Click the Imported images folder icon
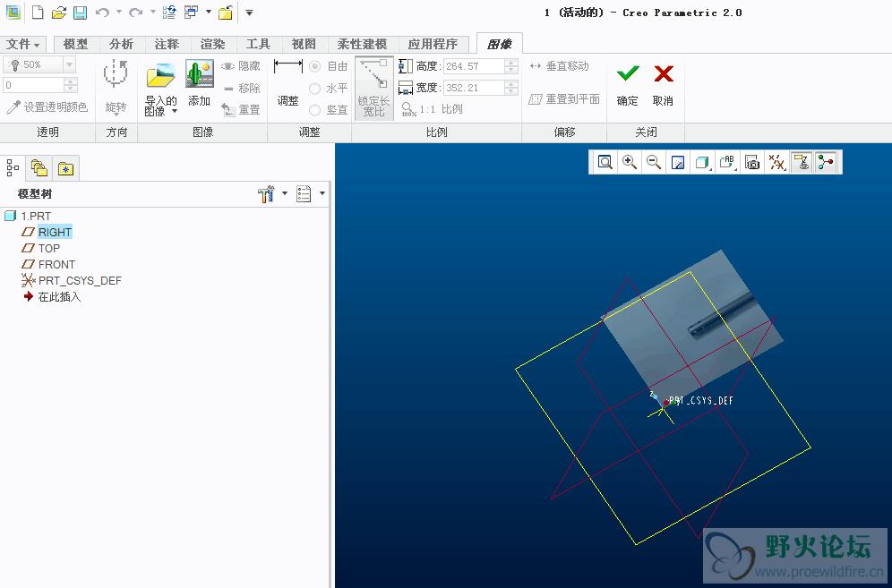 click(160, 75)
